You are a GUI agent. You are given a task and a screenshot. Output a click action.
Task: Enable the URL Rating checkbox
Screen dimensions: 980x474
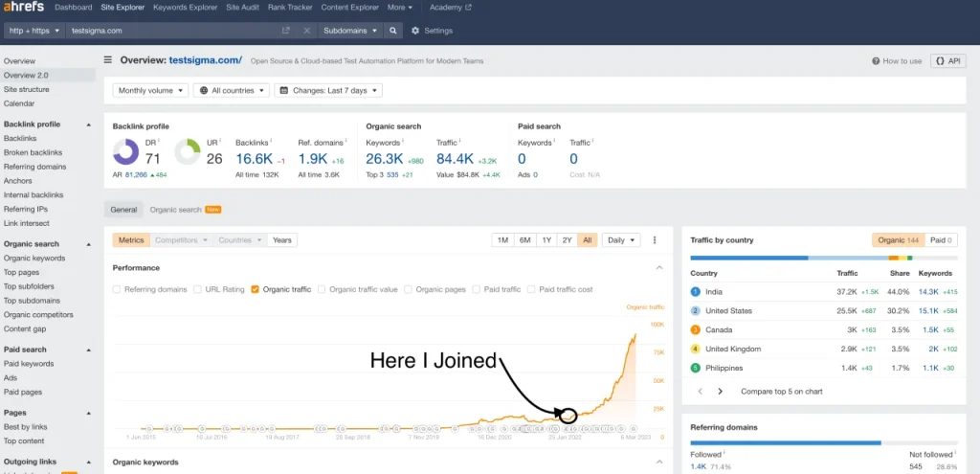[x=197, y=289]
